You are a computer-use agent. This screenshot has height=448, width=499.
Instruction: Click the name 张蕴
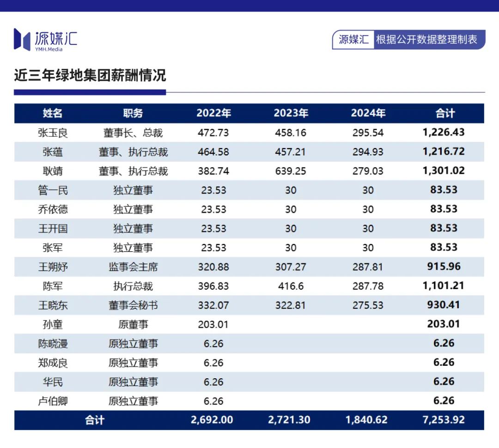pyautogui.click(x=53, y=152)
